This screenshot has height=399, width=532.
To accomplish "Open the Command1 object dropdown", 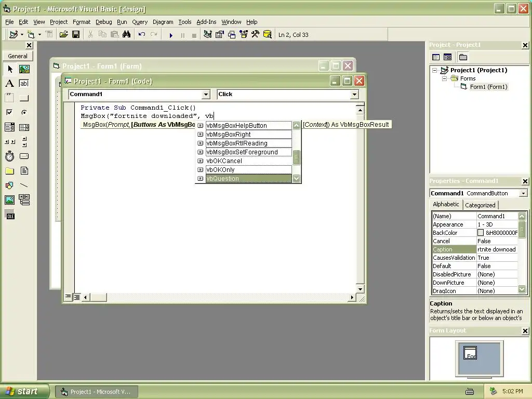I will (206, 95).
